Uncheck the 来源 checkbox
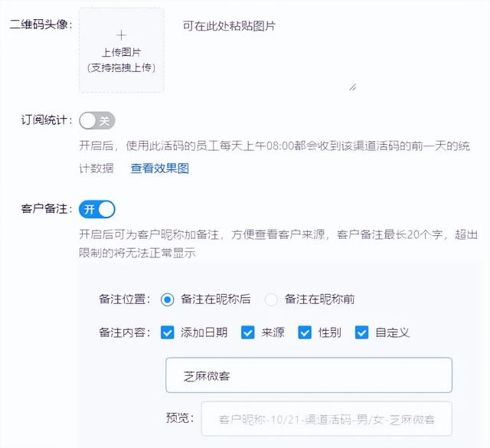The image size is (490, 448). tap(247, 332)
